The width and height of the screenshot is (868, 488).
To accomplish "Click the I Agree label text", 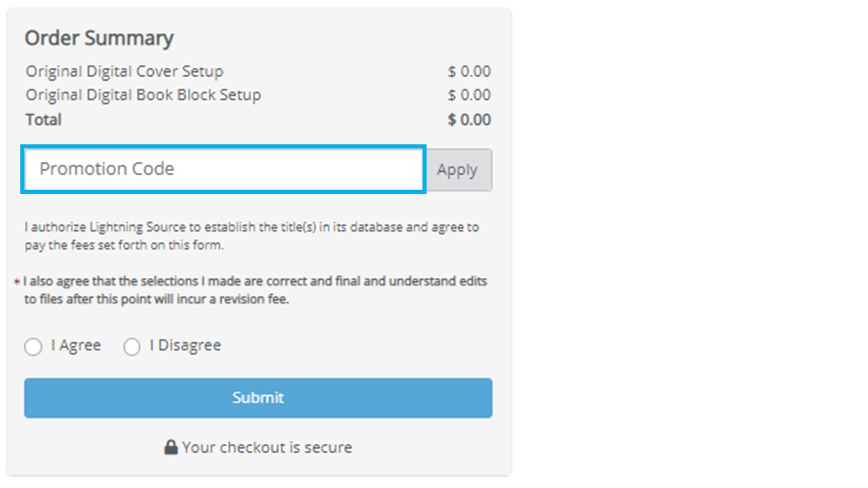I will pyautogui.click(x=77, y=345).
